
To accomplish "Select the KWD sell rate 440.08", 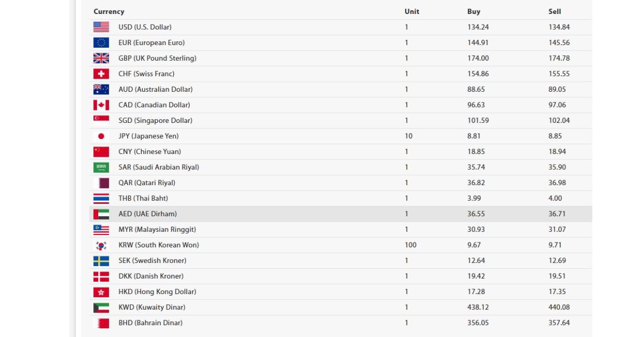I will [x=559, y=307].
